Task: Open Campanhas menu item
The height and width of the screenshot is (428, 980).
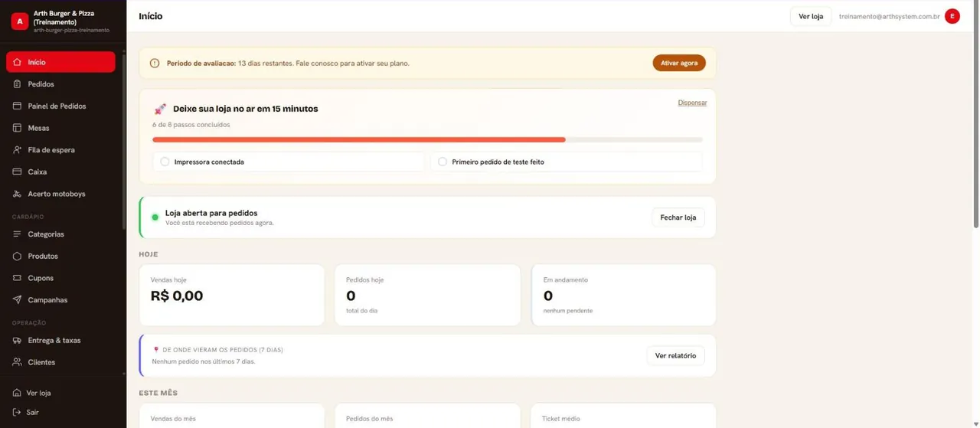Action: pos(60,300)
